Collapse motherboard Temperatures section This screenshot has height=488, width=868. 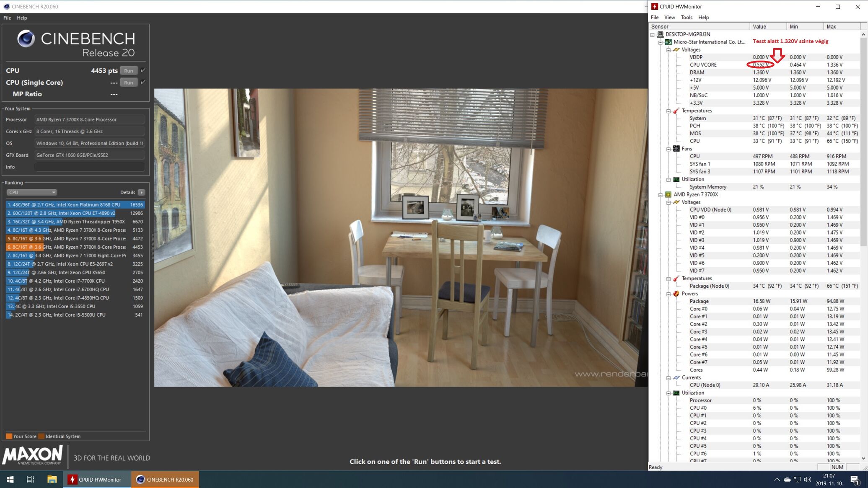tap(668, 111)
